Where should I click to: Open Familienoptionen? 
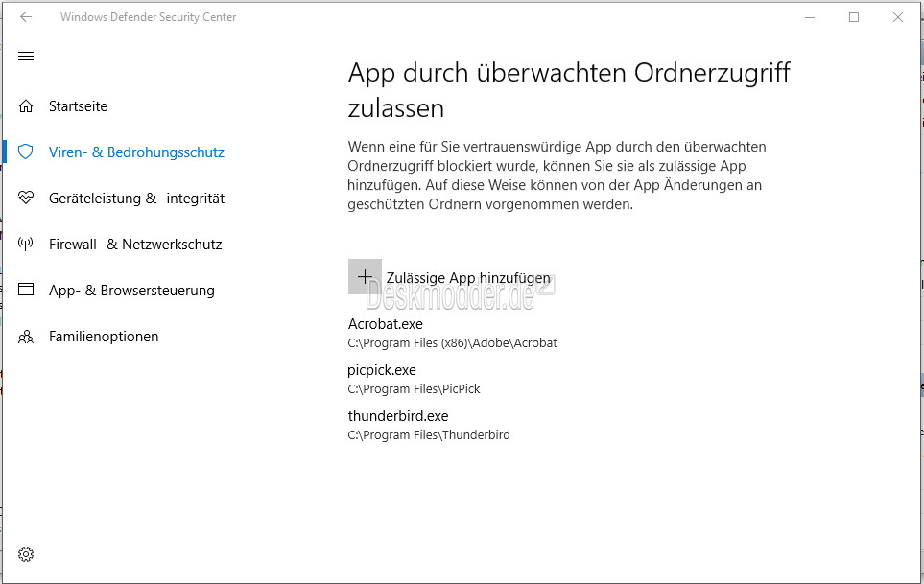tap(104, 337)
